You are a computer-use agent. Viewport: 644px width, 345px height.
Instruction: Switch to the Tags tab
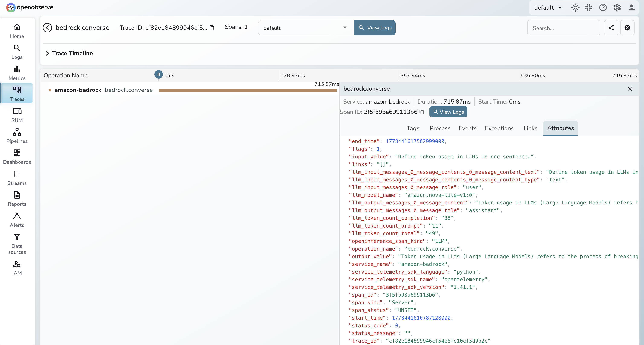click(x=413, y=128)
